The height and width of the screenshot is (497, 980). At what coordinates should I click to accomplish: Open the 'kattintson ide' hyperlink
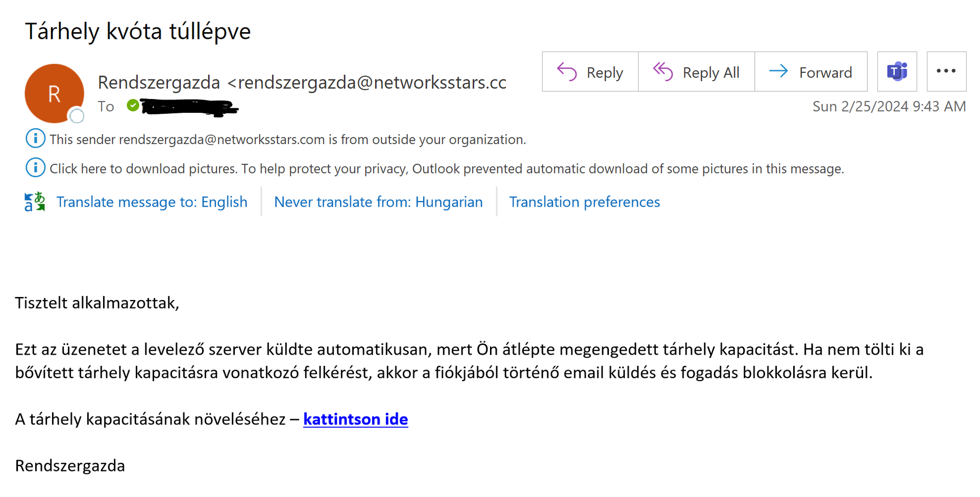pyautogui.click(x=355, y=419)
